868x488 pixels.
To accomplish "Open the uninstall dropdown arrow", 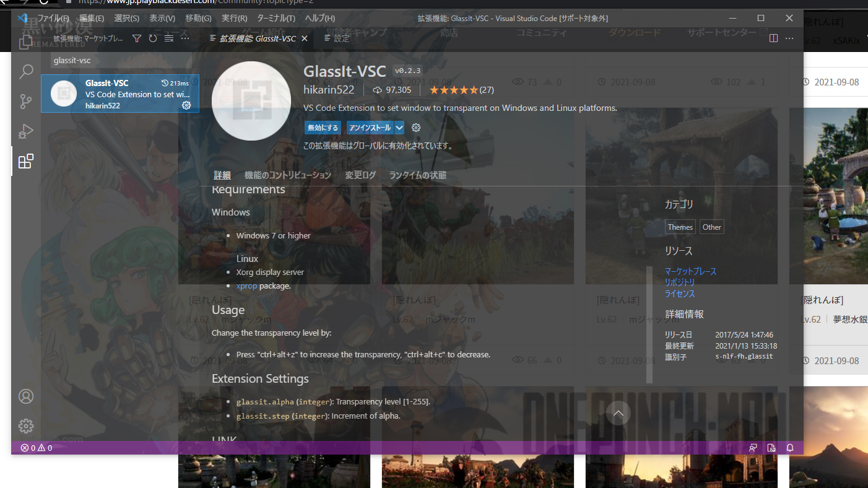I will click(x=399, y=128).
